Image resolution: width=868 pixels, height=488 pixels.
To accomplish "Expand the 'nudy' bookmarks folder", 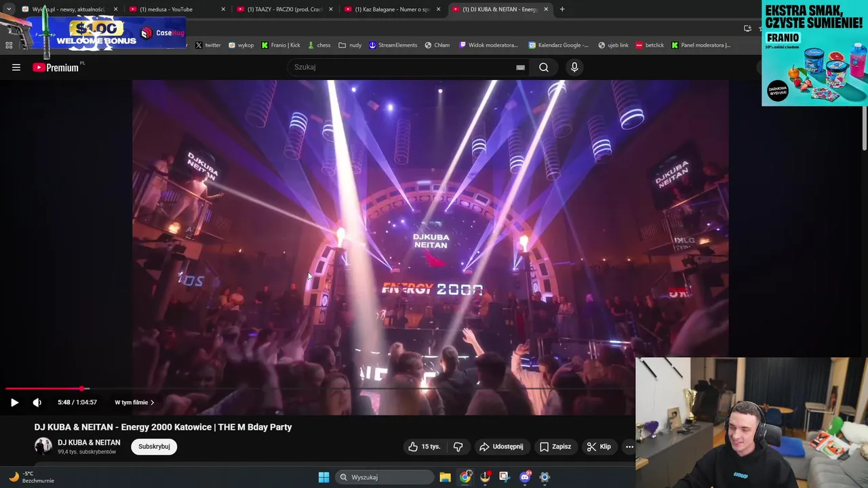I will coord(351,45).
